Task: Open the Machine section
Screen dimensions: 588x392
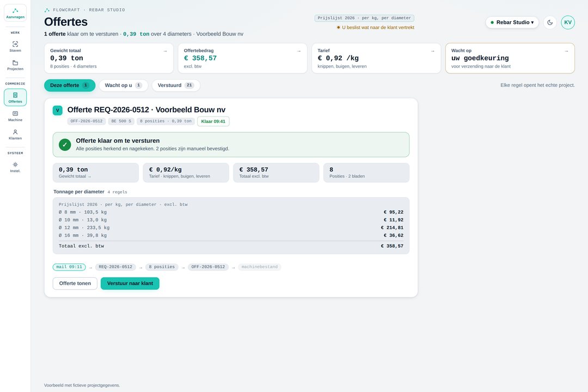Action: click(15, 117)
